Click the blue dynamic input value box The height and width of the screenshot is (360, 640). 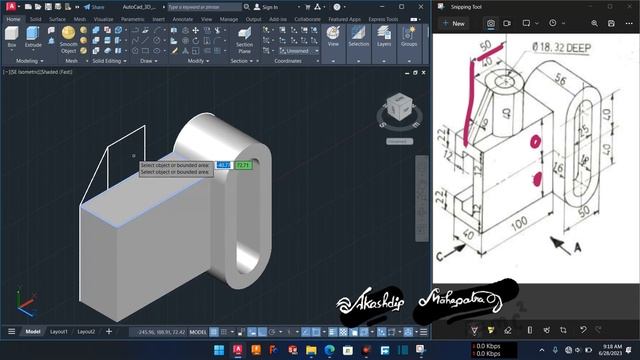tap(224, 165)
